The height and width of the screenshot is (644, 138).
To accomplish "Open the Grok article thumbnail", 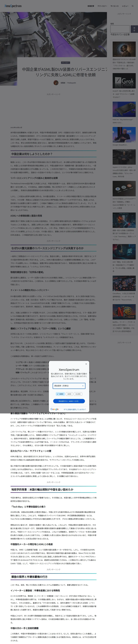I will pos(124,80).
